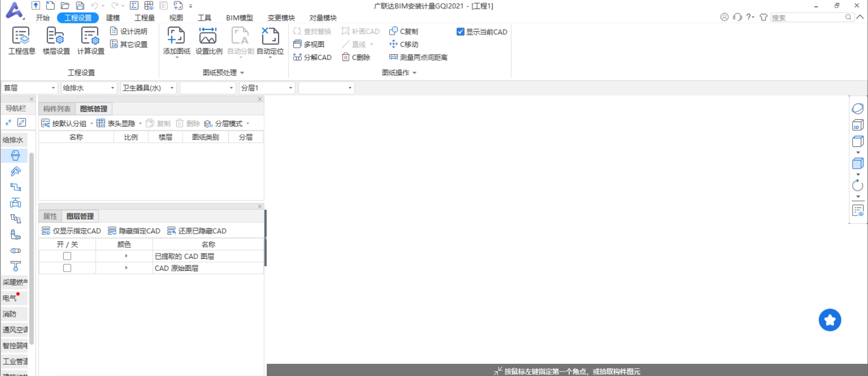The height and width of the screenshot is (376, 868).
Task: Open the 建模 ribbon tab
Action: [x=113, y=18]
